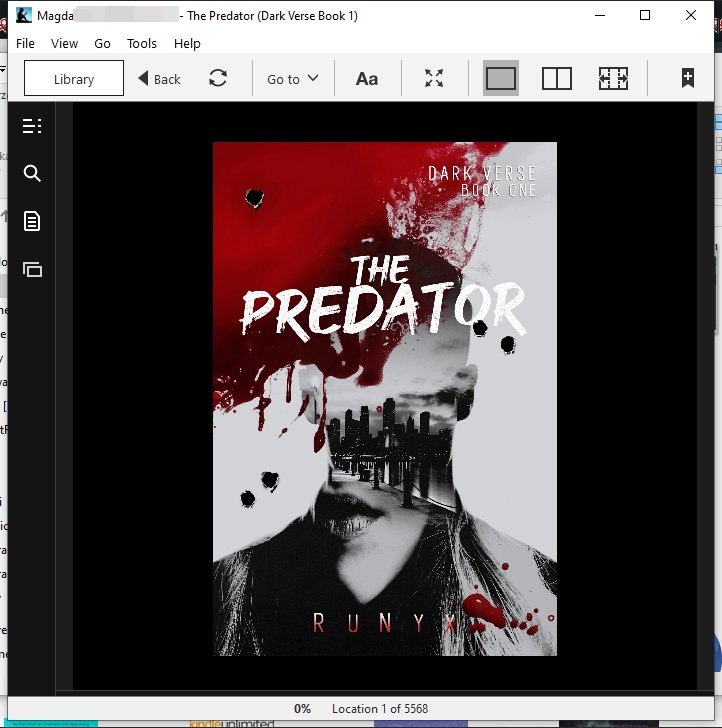This screenshot has height=728, width=722.
Task: Open the Help menu
Action: click(x=187, y=44)
